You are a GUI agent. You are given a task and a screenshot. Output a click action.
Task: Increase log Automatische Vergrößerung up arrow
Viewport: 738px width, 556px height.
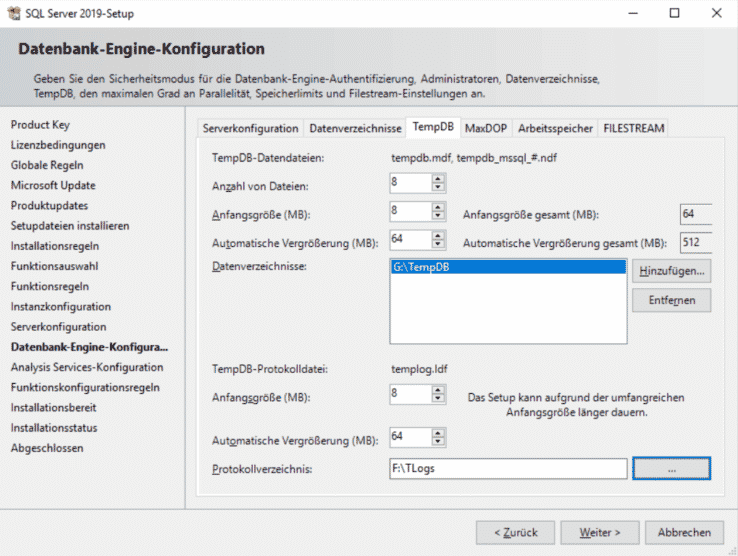point(438,433)
